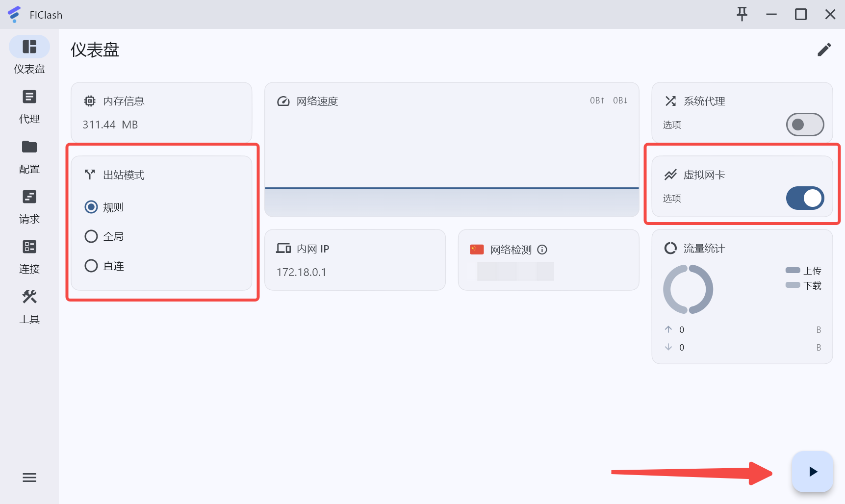Screen dimensions: 845x504
Task: Click the pin window icon in title bar
Action: (x=742, y=14)
